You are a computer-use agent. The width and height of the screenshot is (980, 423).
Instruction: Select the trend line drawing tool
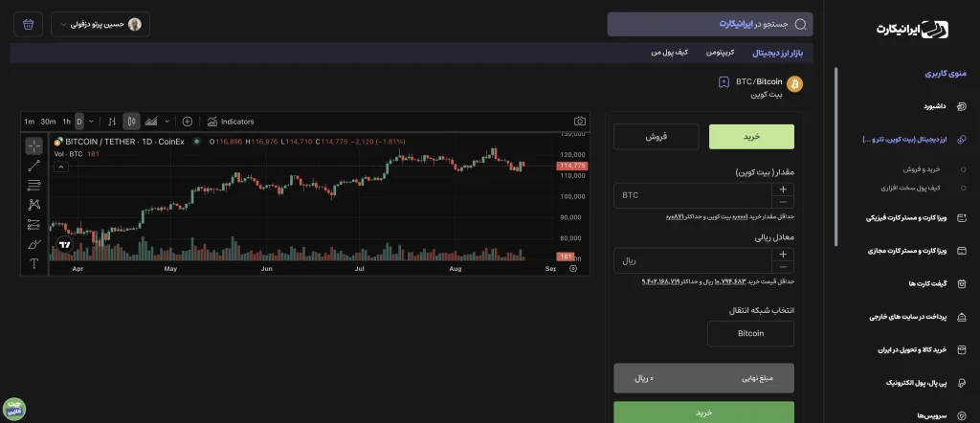pyautogui.click(x=34, y=166)
